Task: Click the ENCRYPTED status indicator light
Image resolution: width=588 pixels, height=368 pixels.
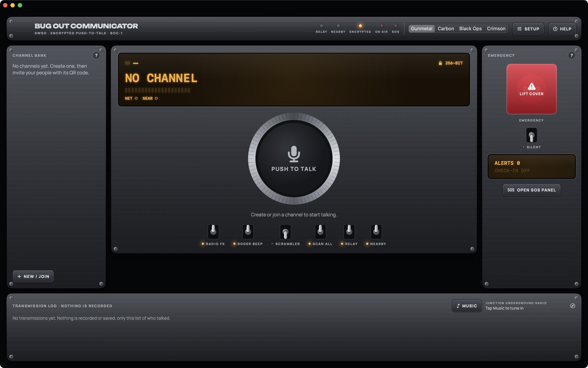Action: (x=361, y=26)
